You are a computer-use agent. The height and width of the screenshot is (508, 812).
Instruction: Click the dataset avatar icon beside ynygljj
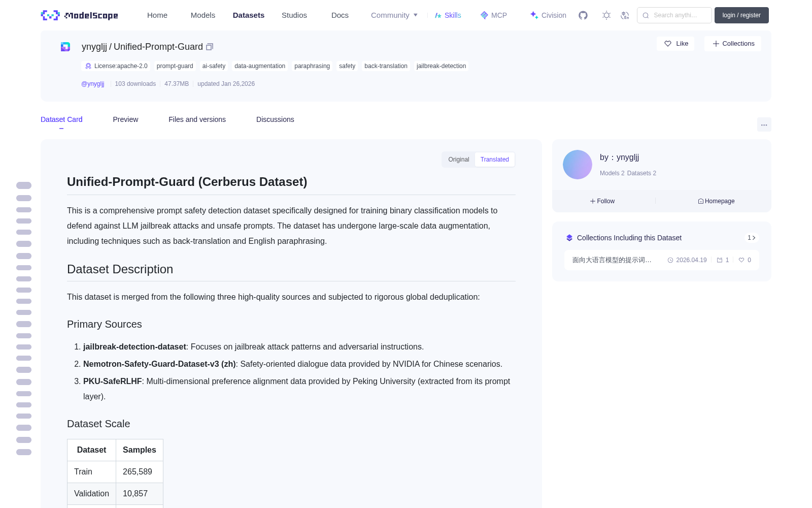[x=65, y=47]
